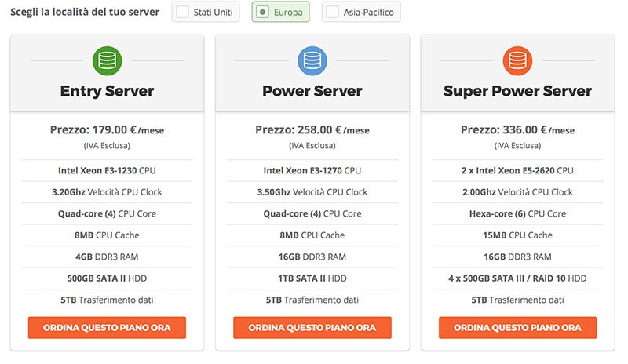Select the Europa server location

pos(280,12)
